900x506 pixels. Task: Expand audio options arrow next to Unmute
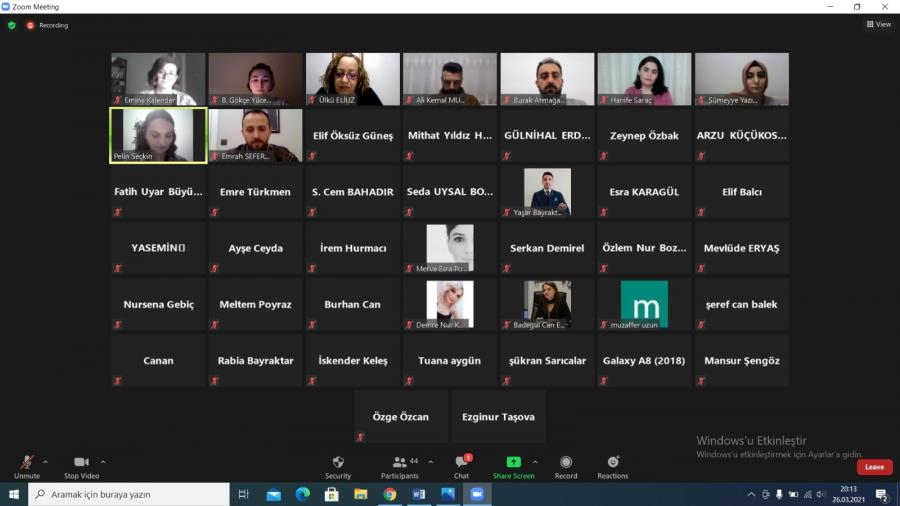click(x=46, y=462)
